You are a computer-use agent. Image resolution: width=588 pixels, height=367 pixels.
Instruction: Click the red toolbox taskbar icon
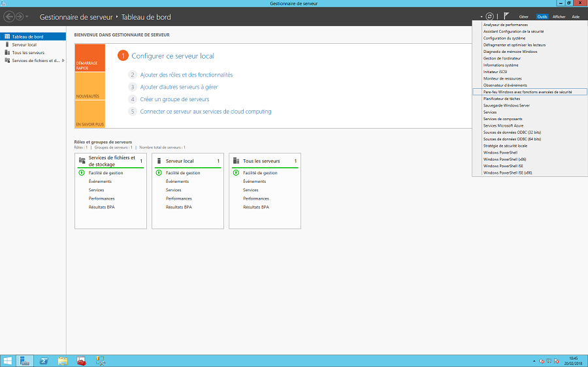pos(82,361)
